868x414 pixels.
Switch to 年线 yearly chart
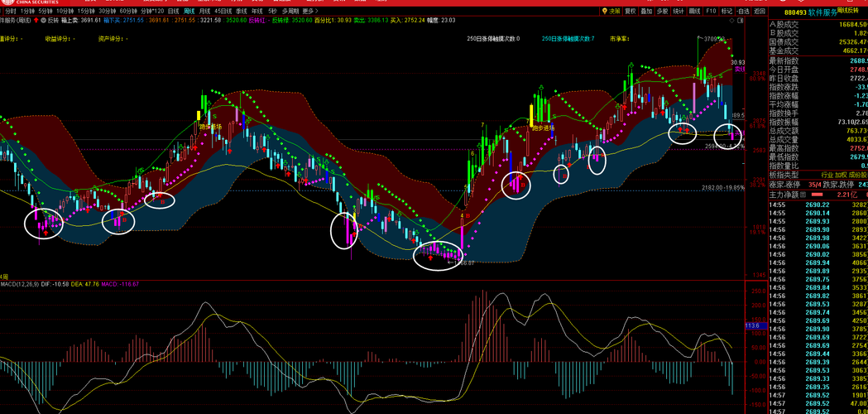click(257, 11)
